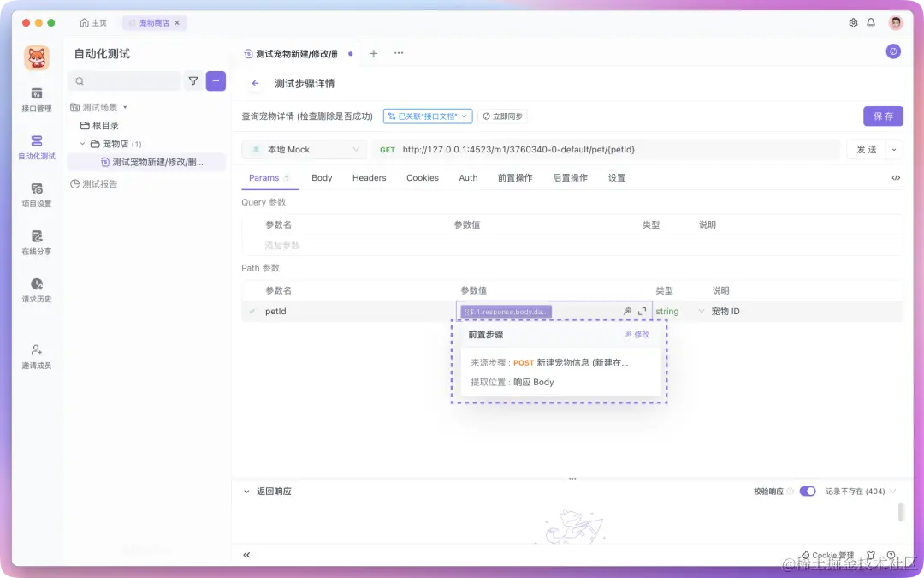Open the 接口管理 panel in the sidebar
This screenshot has height=578, width=924.
pyautogui.click(x=36, y=99)
